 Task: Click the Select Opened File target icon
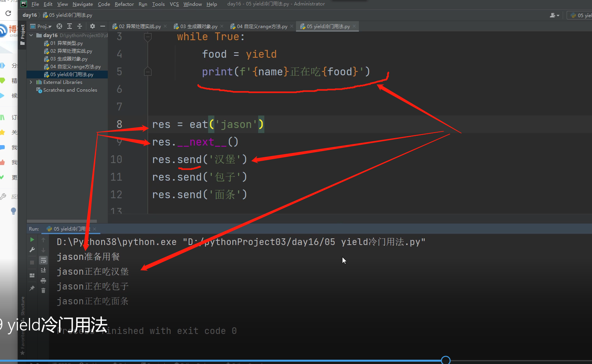[x=59, y=26]
